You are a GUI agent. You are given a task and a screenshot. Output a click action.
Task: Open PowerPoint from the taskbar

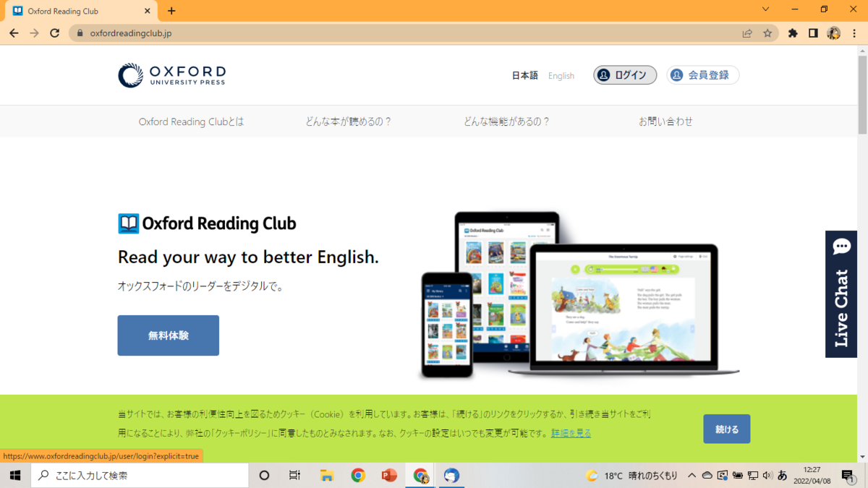tap(389, 475)
